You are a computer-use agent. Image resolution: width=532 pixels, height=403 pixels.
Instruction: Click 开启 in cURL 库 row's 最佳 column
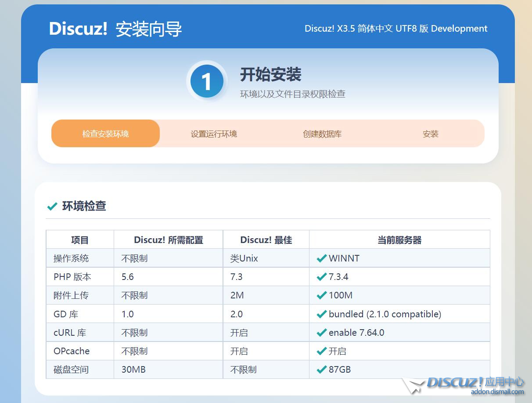239,333
